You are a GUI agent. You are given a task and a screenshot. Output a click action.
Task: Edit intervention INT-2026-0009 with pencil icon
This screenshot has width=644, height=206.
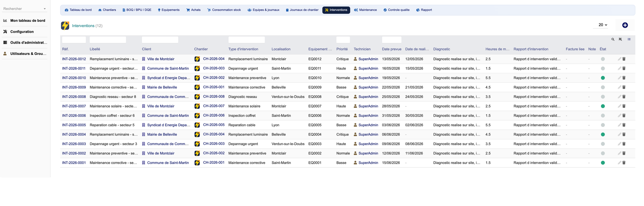pyautogui.click(x=619, y=87)
